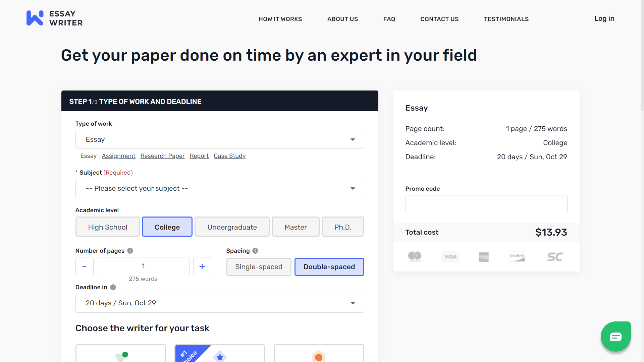Click the Mastercard payment icon
The width and height of the screenshot is (644, 362).
tap(415, 256)
